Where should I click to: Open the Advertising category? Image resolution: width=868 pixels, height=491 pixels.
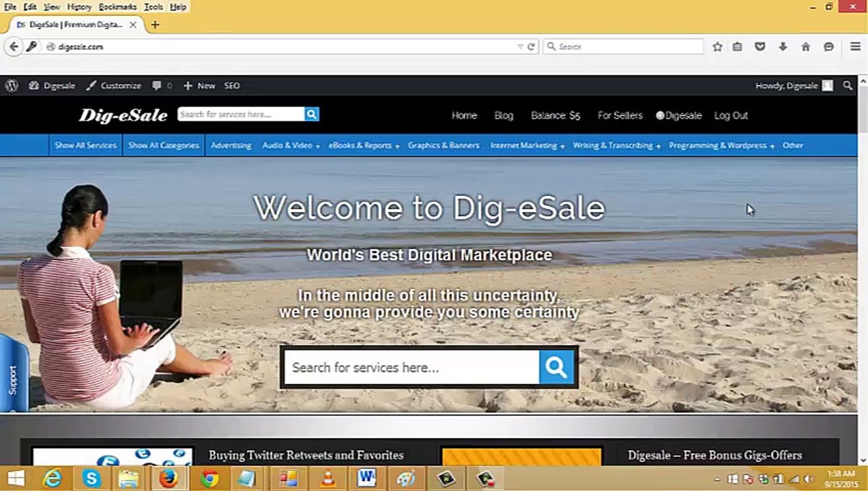point(231,145)
